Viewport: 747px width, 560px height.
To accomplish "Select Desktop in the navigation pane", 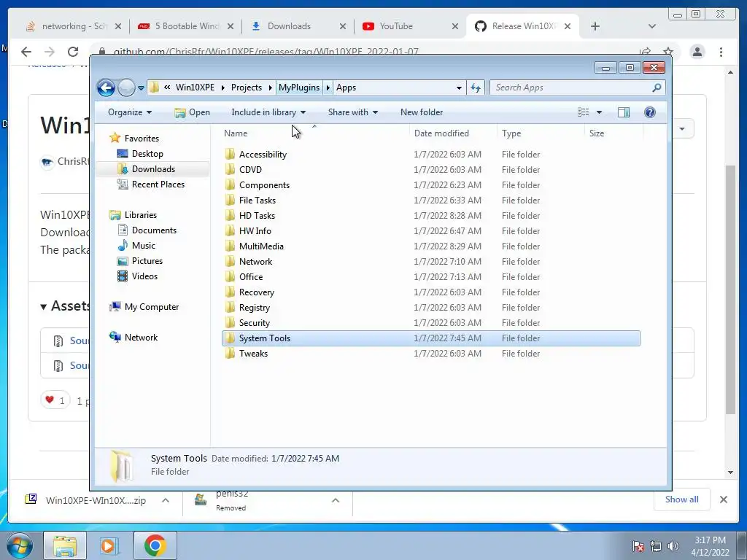I will pyautogui.click(x=147, y=154).
